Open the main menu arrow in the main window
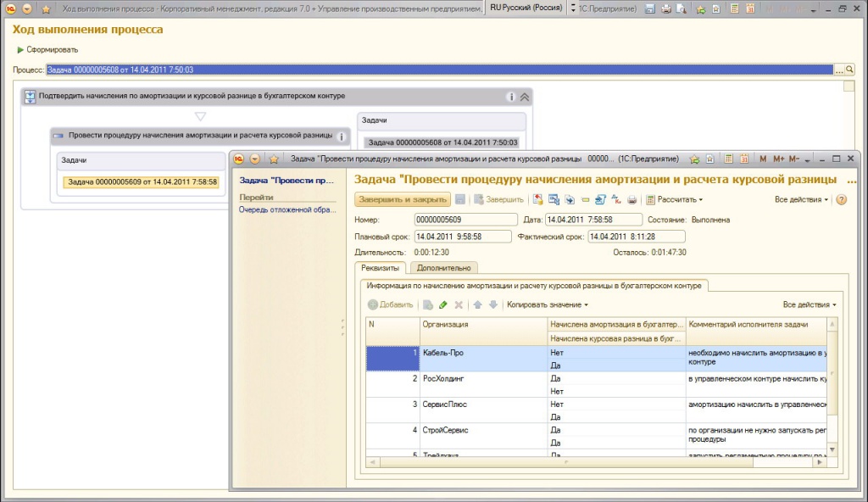Screen dimensions: 868x502 click(x=27, y=8)
